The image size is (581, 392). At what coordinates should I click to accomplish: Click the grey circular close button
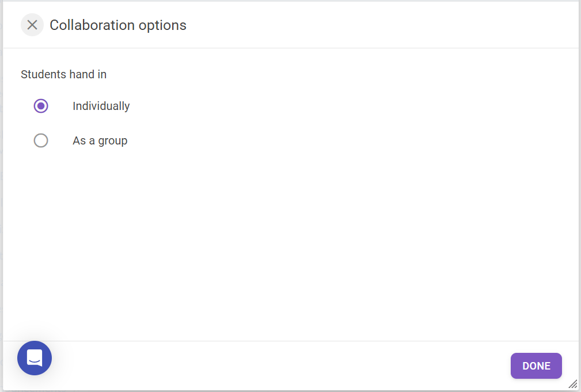point(32,25)
